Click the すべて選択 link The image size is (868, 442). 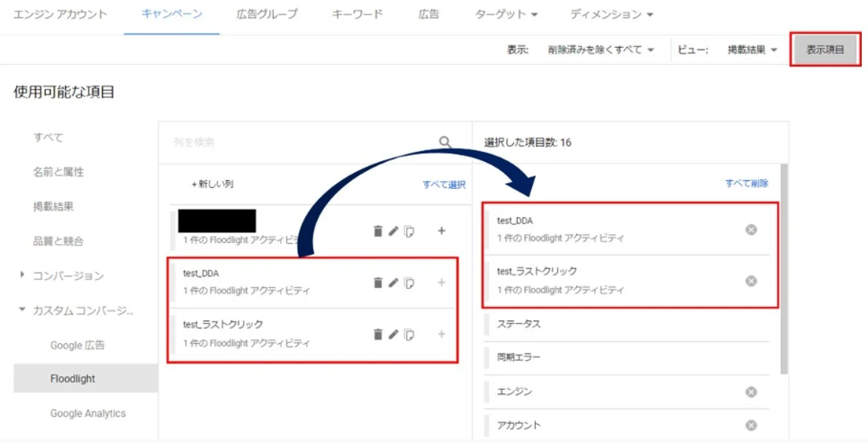coord(444,185)
